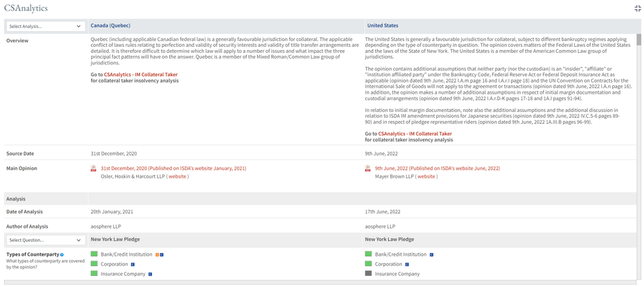Open the Select Analysis dropdown

pyautogui.click(x=45, y=27)
